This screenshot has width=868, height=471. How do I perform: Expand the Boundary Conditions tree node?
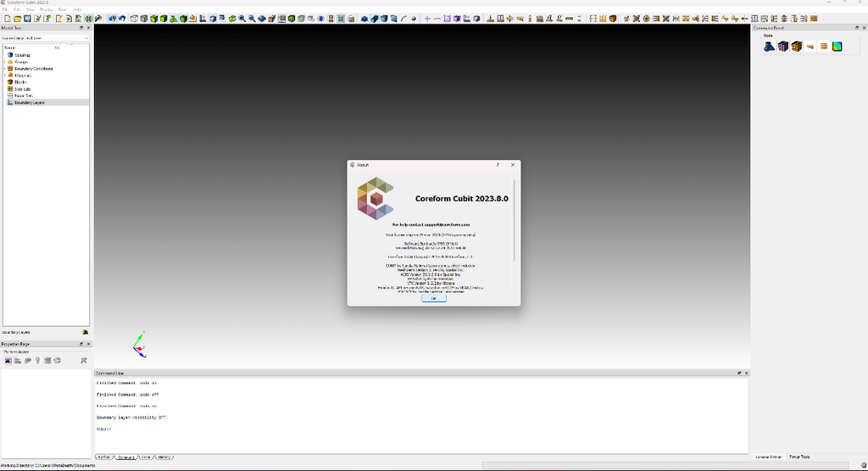pos(5,69)
